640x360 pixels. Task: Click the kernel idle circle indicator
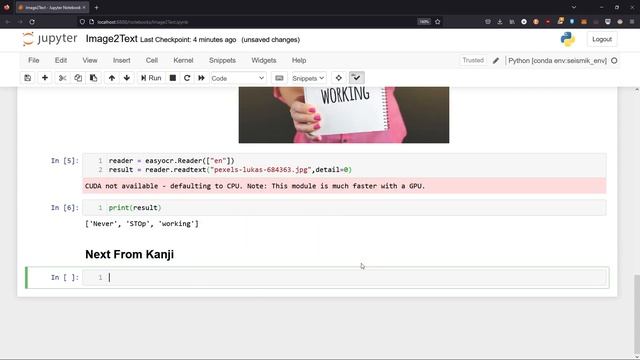tap(614, 61)
